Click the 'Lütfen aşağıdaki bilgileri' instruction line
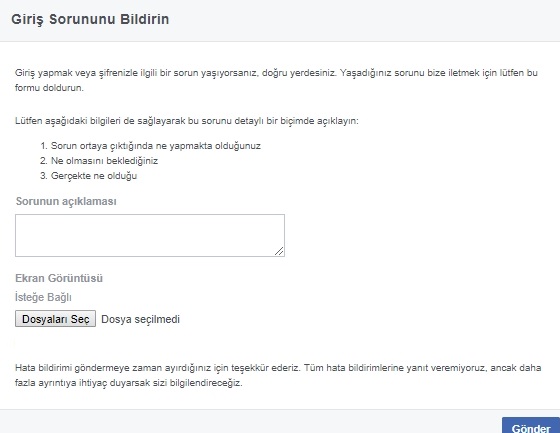This screenshot has height=433, width=560. click(187, 121)
